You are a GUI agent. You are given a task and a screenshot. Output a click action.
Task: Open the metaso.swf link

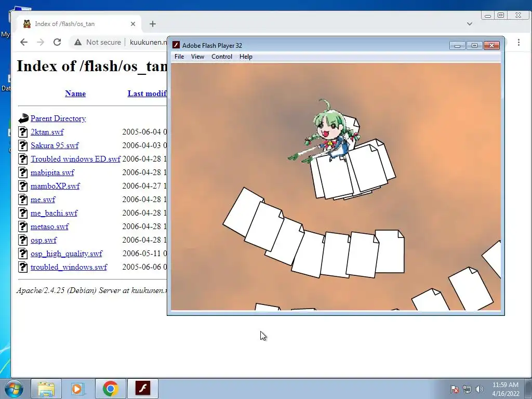click(x=49, y=227)
